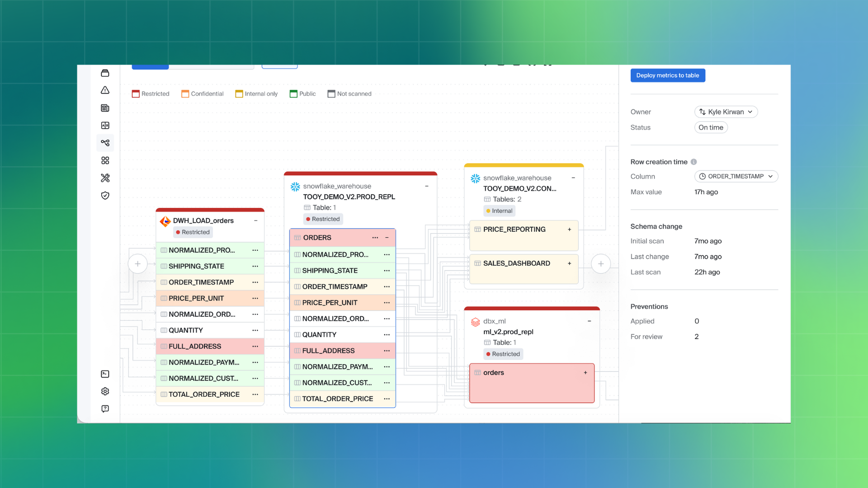This screenshot has width=868, height=488.
Task: Click the four-squares grid sidebar icon
Action: tap(105, 160)
